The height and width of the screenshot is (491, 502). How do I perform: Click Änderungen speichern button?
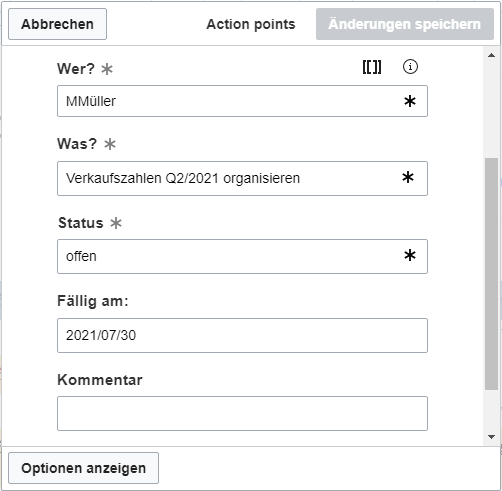[405, 24]
